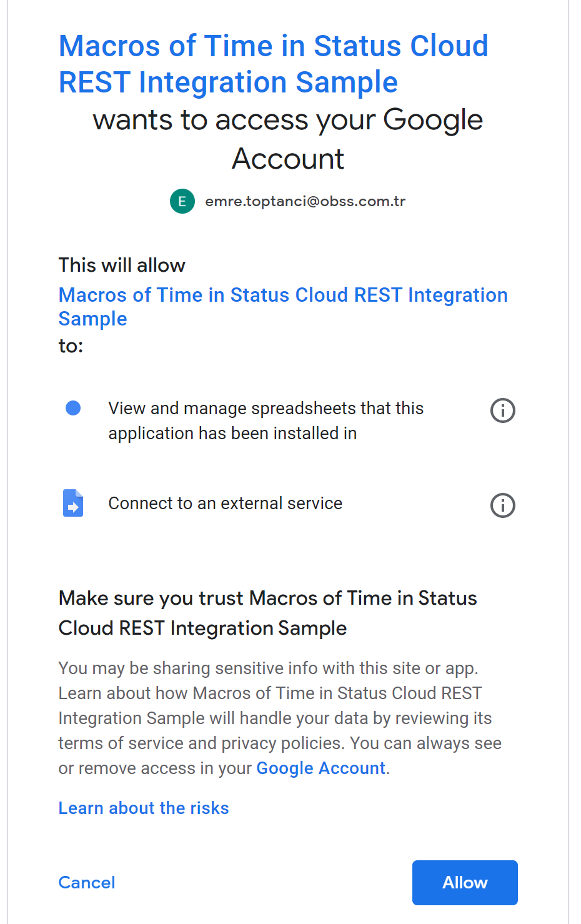
Task: Open the Learn about the risks link
Action: point(144,808)
